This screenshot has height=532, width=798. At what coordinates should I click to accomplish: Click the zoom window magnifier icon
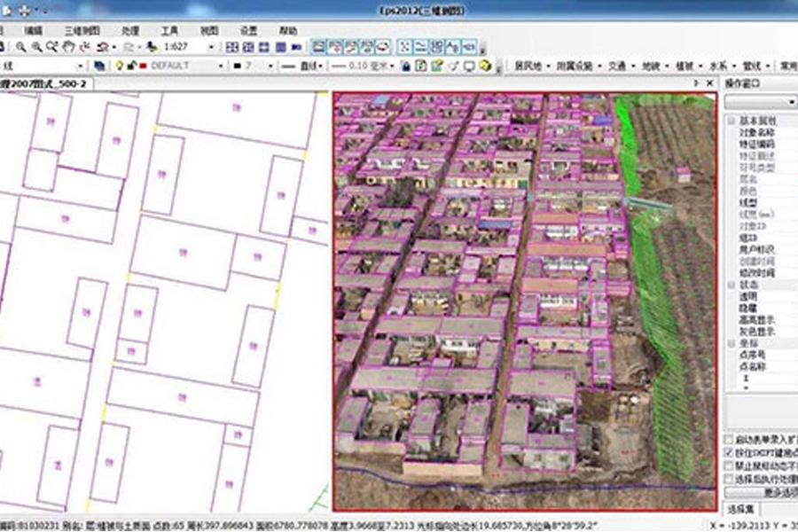point(36,47)
